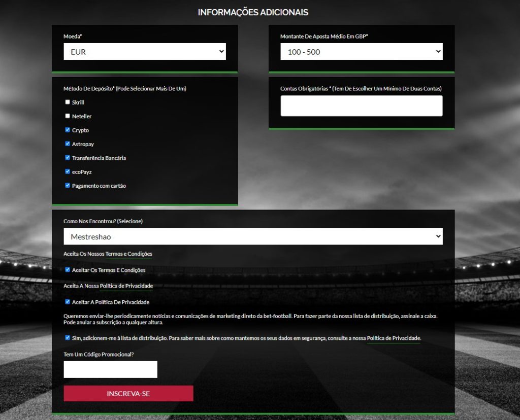Image resolution: width=520 pixels, height=420 pixels.
Task: Expand the Como Nos Encontrou dropdown
Action: click(x=253, y=236)
